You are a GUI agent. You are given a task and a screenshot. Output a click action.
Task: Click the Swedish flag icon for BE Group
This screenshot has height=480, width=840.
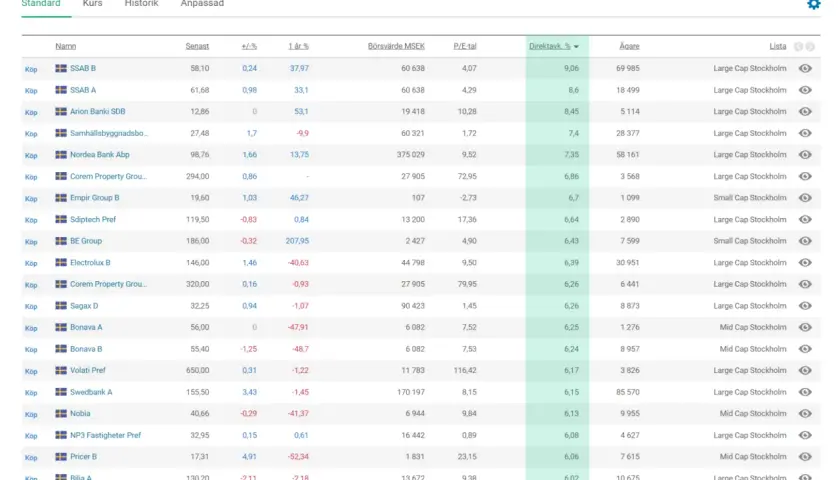coord(61,241)
